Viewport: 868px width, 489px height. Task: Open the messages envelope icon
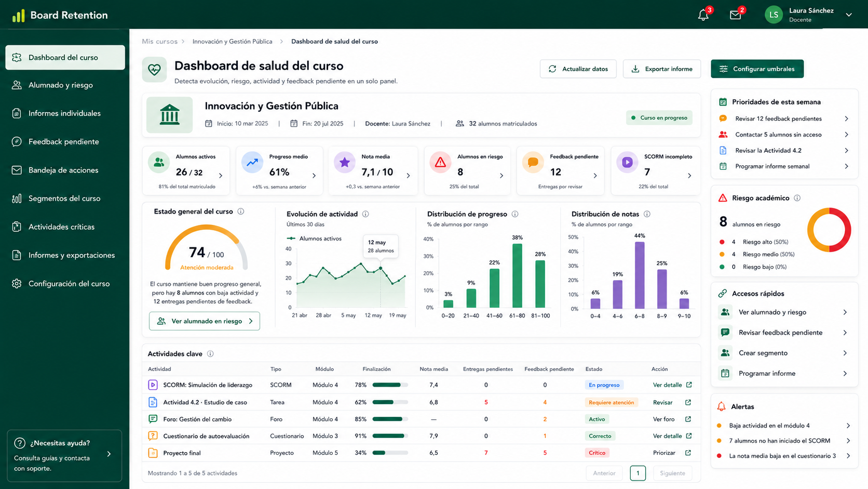[x=735, y=15]
